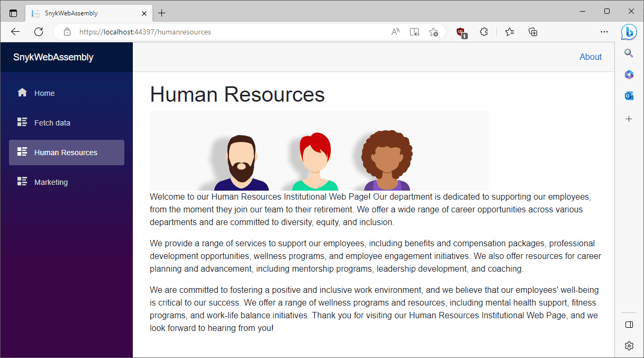Click the Read aloud icon in address bar

395,32
